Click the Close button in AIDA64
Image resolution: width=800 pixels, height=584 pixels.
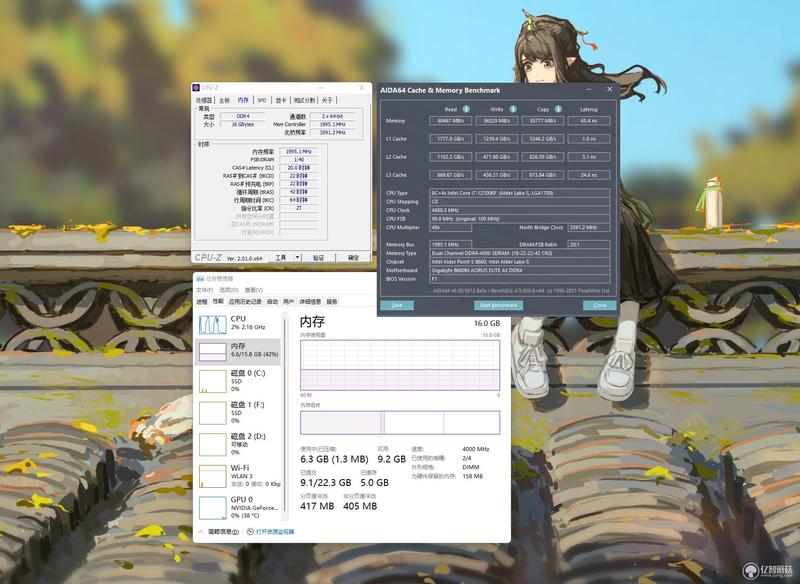tap(599, 305)
